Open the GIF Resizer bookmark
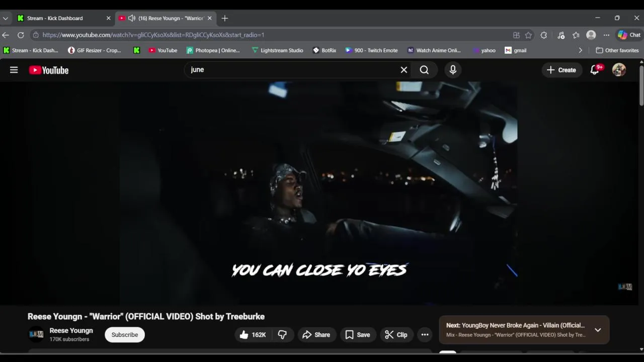 pyautogui.click(x=95, y=50)
